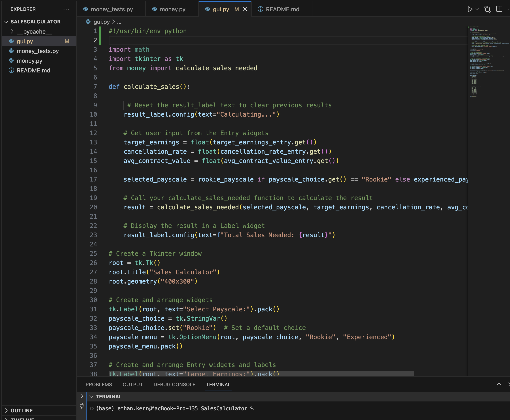Show the DEBUG CONSOLE panel

pos(174,384)
